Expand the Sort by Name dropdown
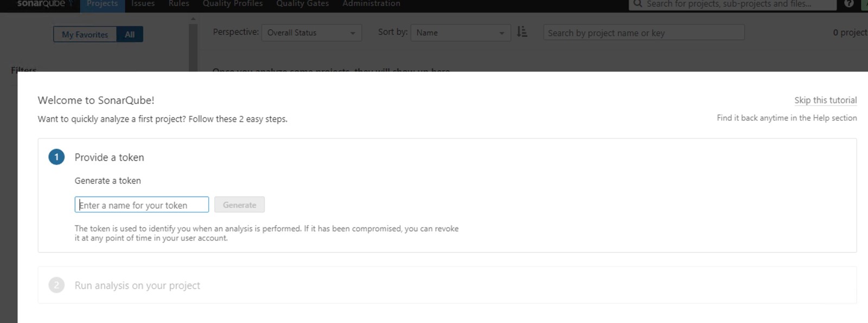Image resolution: width=868 pixels, height=323 pixels. (460, 33)
